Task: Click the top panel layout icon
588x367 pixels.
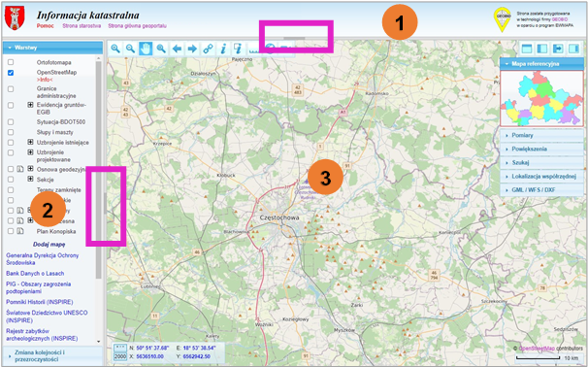Action: [527, 49]
